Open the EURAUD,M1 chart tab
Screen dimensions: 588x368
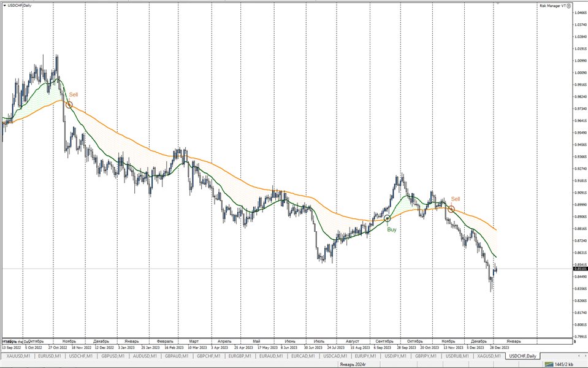[271, 356]
